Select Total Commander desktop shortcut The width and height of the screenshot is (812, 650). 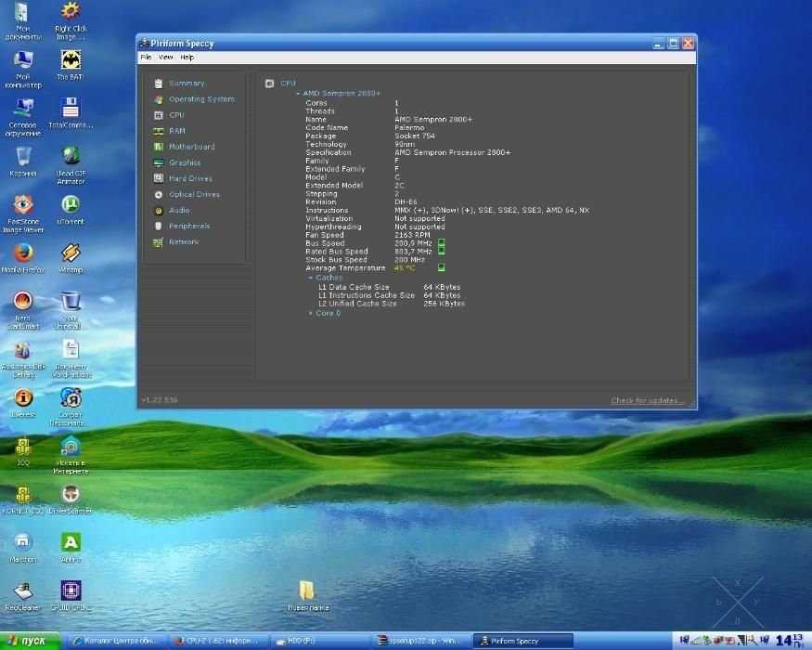(71, 113)
